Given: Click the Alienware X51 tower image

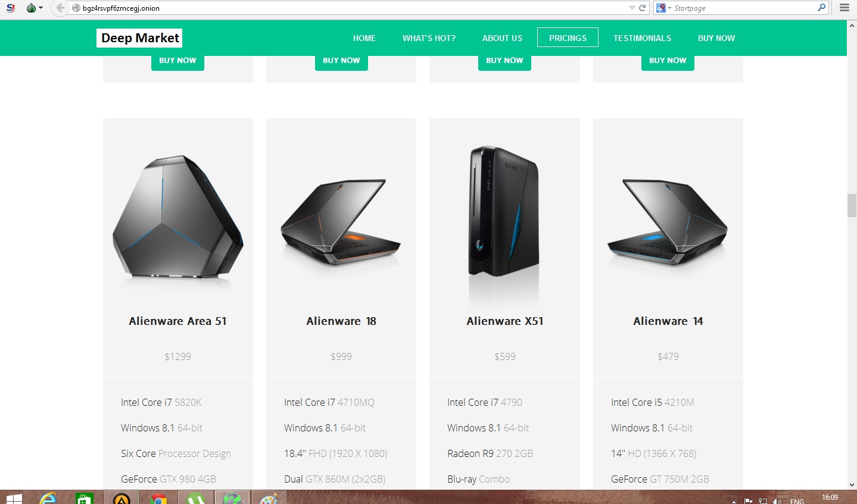Looking at the screenshot, I should point(504,211).
